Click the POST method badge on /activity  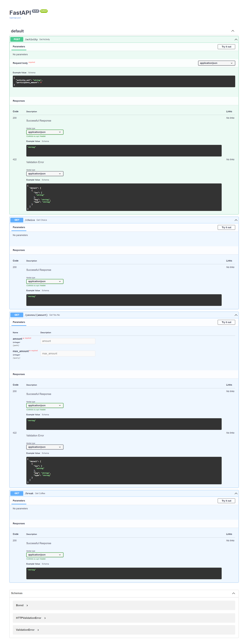(17, 39)
